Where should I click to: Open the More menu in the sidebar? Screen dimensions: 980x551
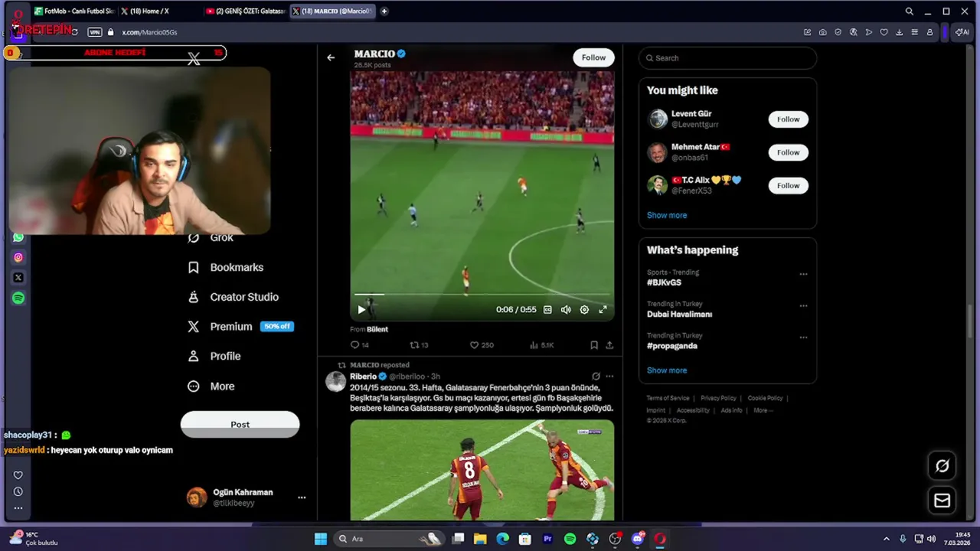pos(211,386)
